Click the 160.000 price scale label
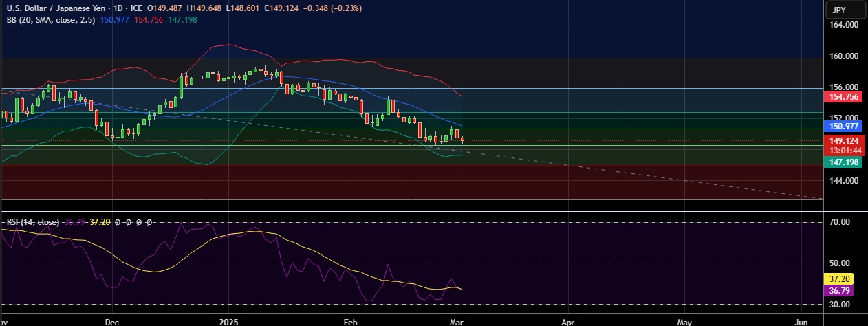This screenshot has width=868, height=326. tap(843, 56)
